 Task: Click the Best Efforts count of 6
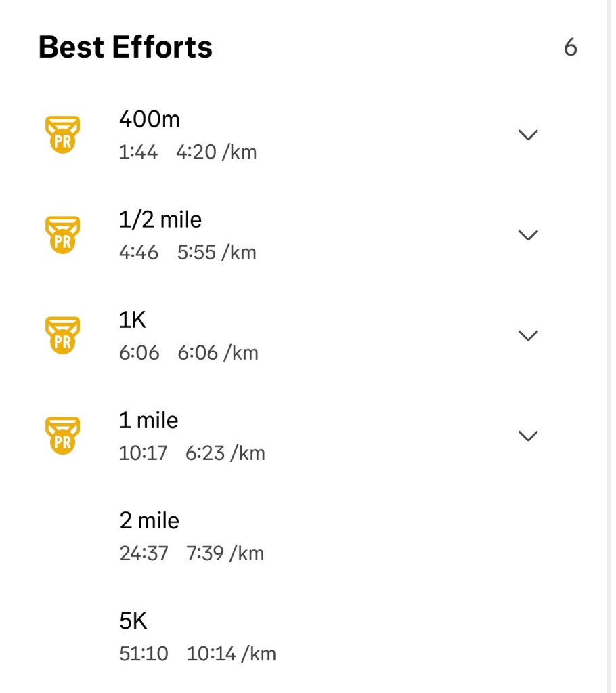click(570, 48)
